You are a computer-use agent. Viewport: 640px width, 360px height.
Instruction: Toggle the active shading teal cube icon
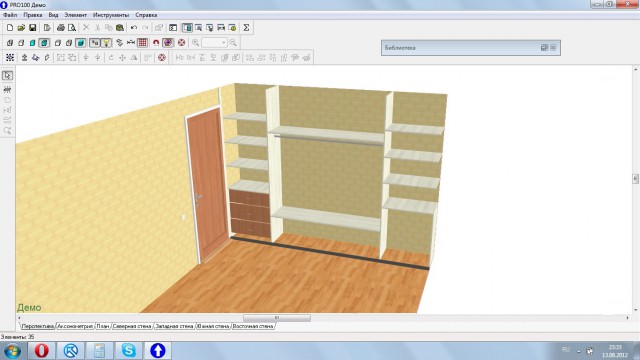[x=80, y=42]
